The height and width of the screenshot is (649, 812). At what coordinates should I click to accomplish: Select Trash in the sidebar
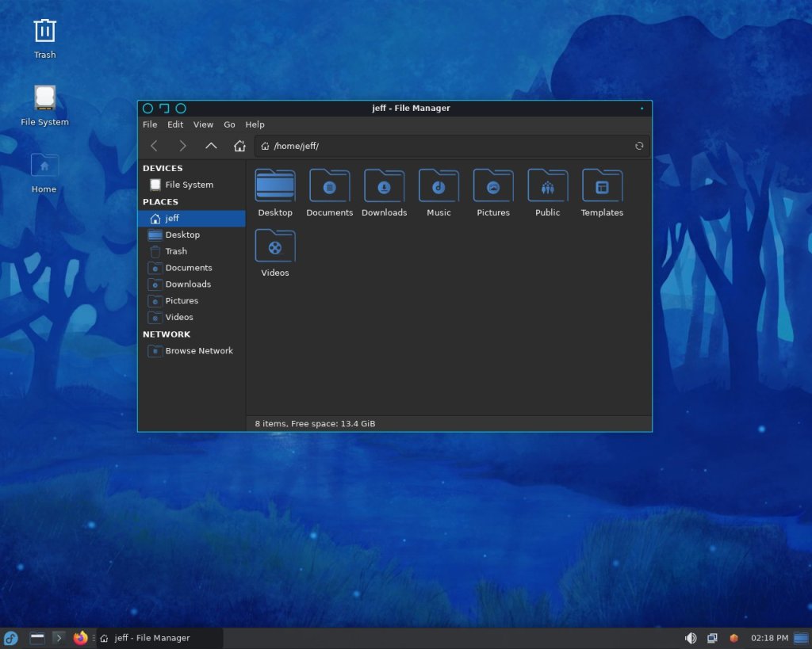pyautogui.click(x=176, y=251)
